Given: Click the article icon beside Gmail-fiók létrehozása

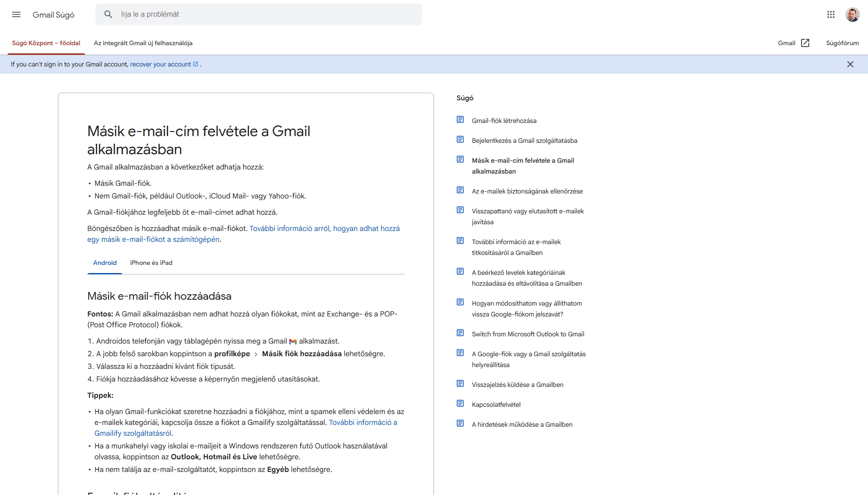Looking at the screenshot, I should point(460,119).
